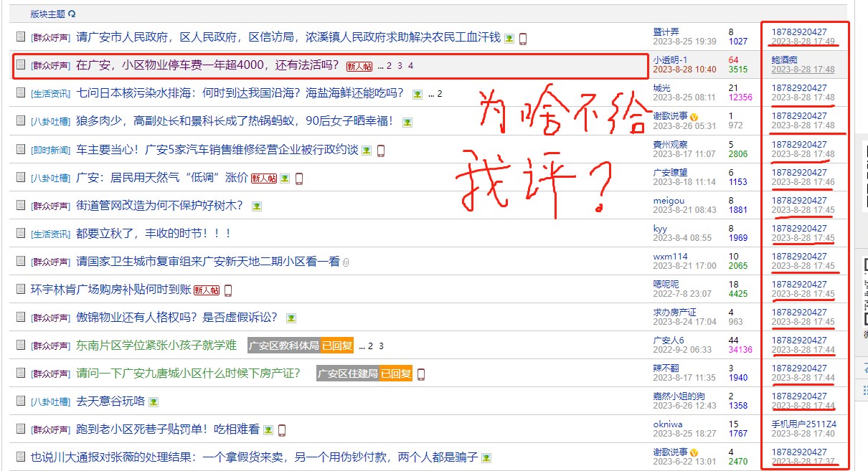Click the image icon after 去天意谷玩咯

pyautogui.click(x=156, y=402)
